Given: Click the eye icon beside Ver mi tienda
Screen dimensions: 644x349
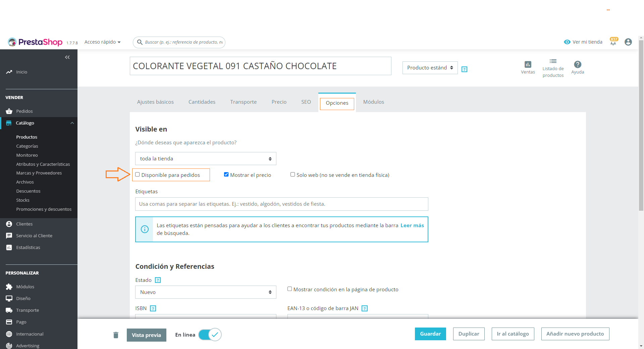Looking at the screenshot, I should tap(567, 42).
